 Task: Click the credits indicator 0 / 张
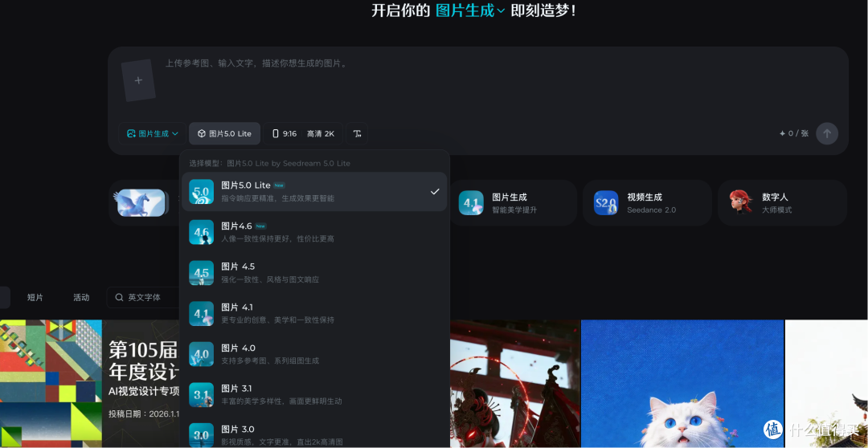point(794,134)
